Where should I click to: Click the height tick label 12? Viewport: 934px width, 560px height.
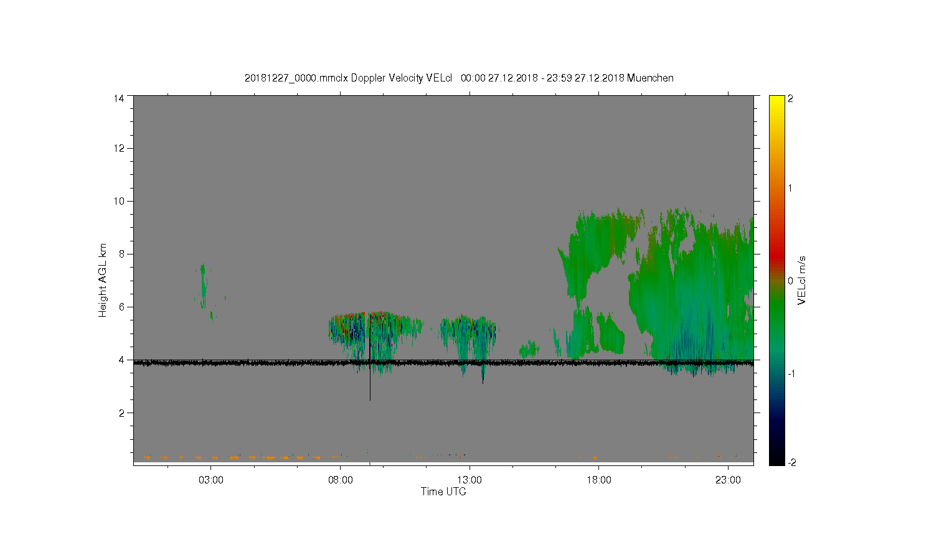point(119,148)
